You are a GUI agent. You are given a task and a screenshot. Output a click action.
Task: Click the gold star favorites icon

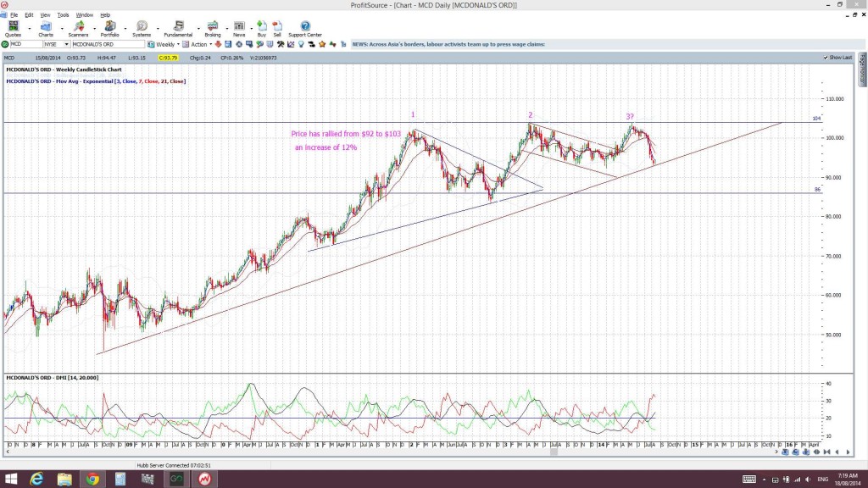322,44
